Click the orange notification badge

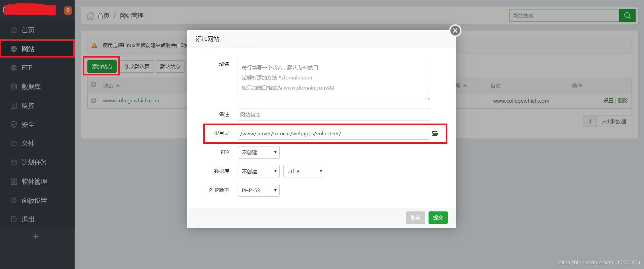[x=68, y=10]
